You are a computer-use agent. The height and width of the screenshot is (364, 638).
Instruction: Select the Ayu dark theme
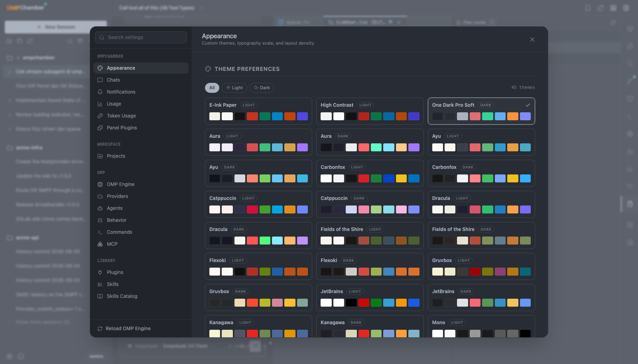click(x=258, y=173)
